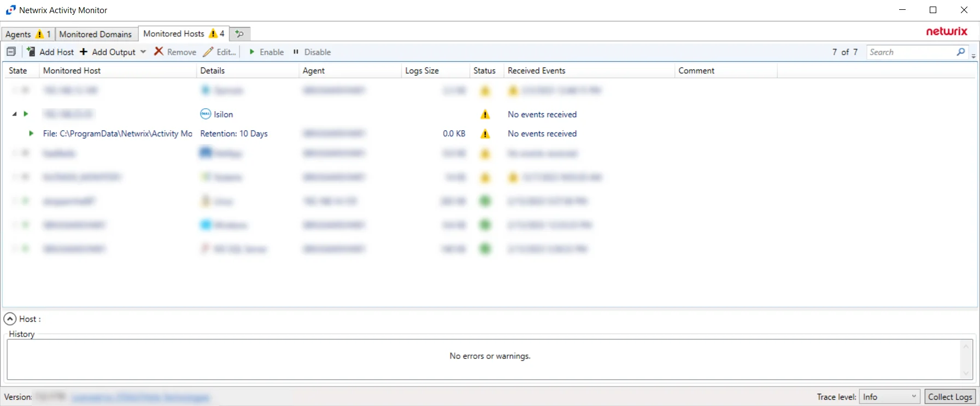Select 'No events received' on Isilon row
Image resolution: width=980 pixels, height=406 pixels.
[542, 114]
